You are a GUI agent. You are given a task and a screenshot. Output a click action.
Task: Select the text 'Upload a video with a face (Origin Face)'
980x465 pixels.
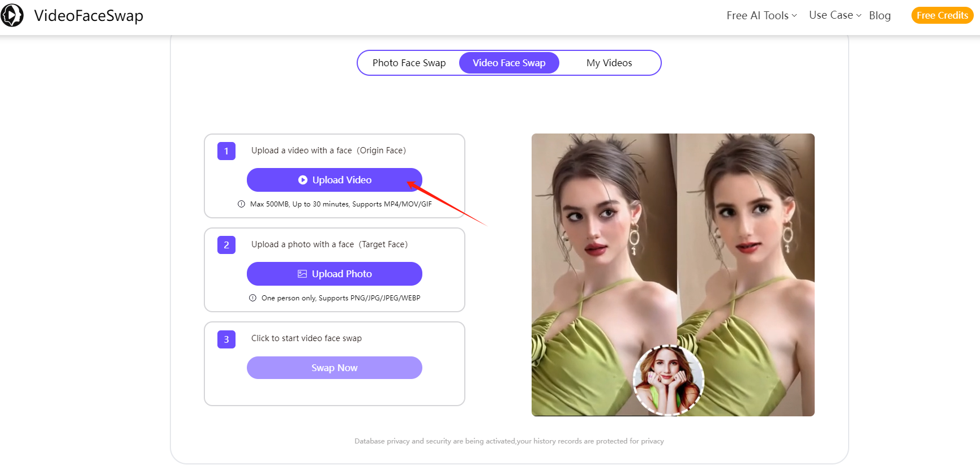coord(328,150)
